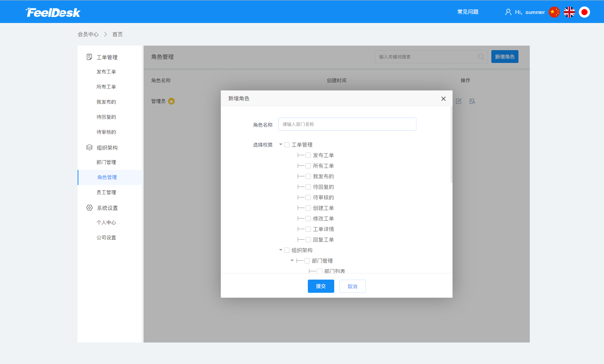Image resolution: width=604 pixels, height=364 pixels.
Task: Click the FeelDesk logo
Action: pos(53,12)
